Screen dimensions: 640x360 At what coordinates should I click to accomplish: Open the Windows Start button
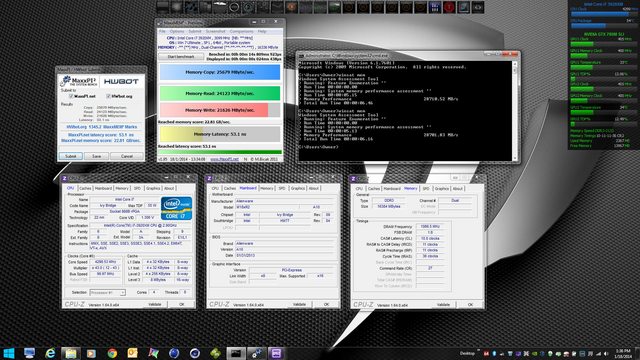[x=9, y=353]
